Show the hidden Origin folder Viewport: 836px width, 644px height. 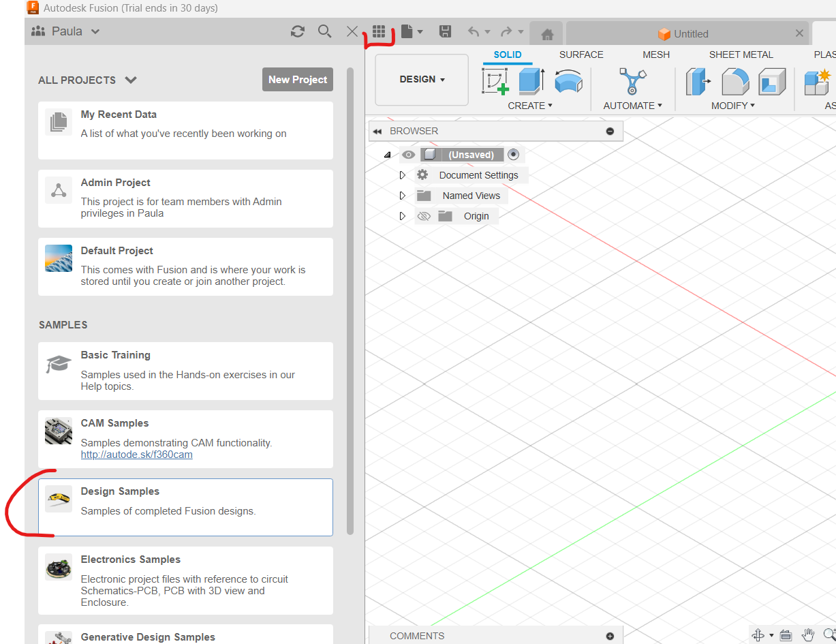(x=424, y=216)
